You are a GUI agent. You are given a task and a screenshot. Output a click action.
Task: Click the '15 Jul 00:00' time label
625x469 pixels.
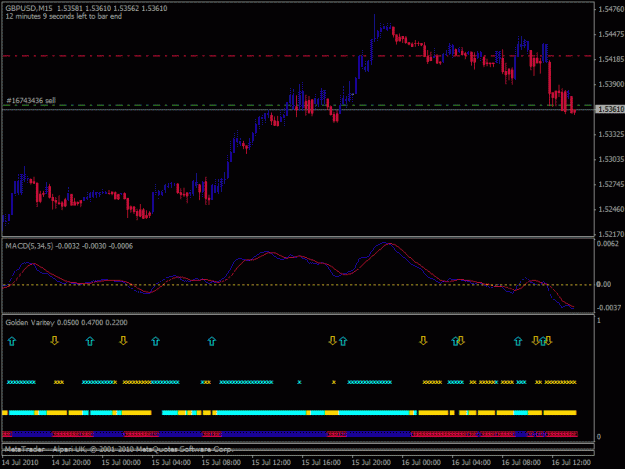[121, 462]
